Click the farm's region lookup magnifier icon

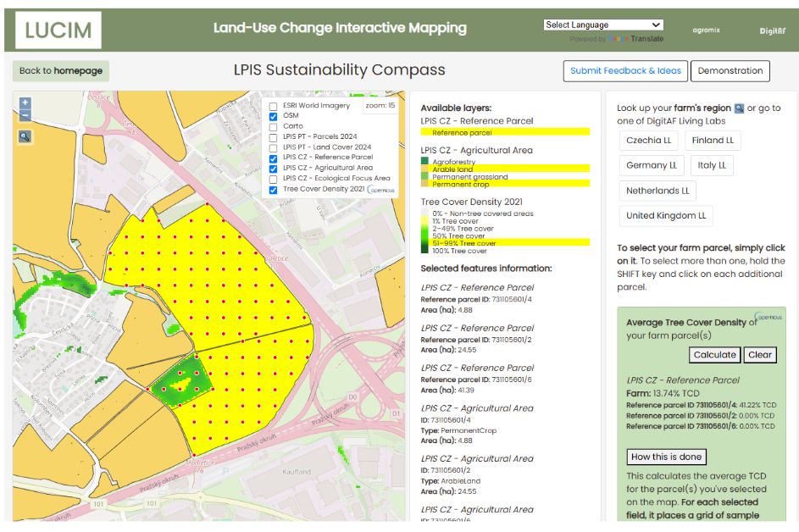pos(739,108)
